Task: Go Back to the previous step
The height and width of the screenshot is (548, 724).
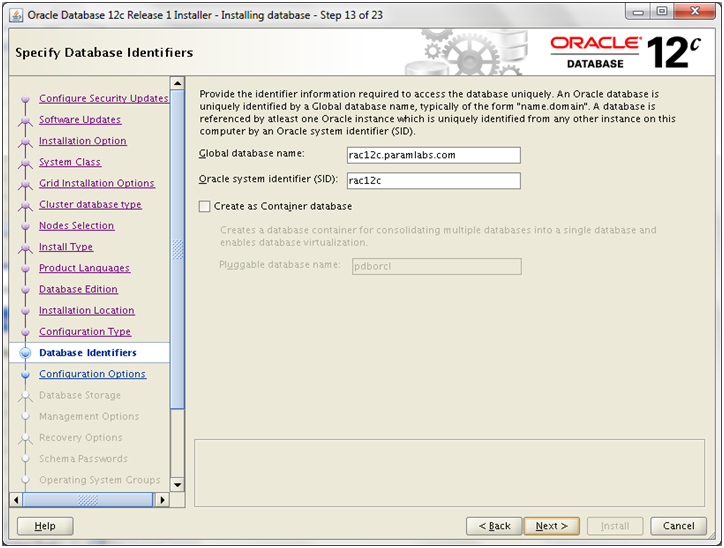Action: [494, 526]
